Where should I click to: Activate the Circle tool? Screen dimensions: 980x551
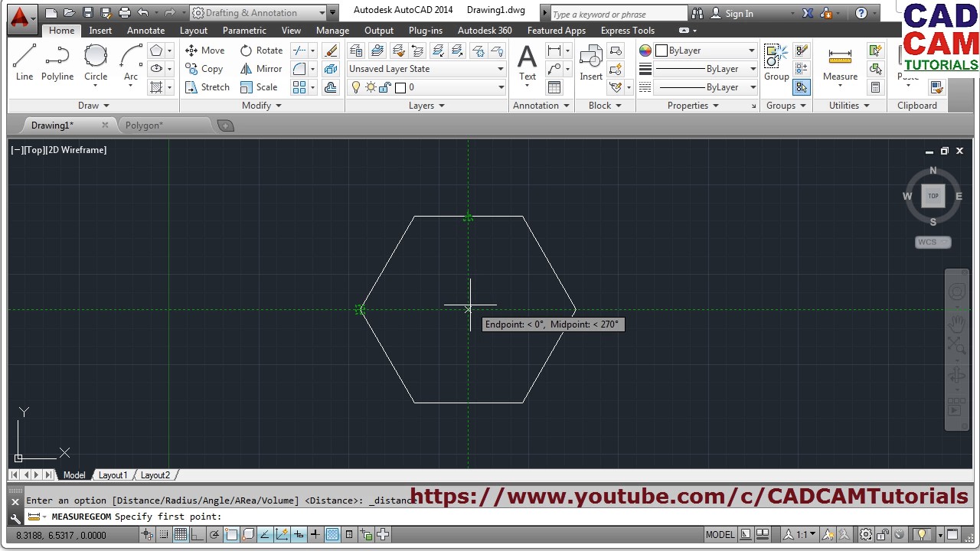96,63
